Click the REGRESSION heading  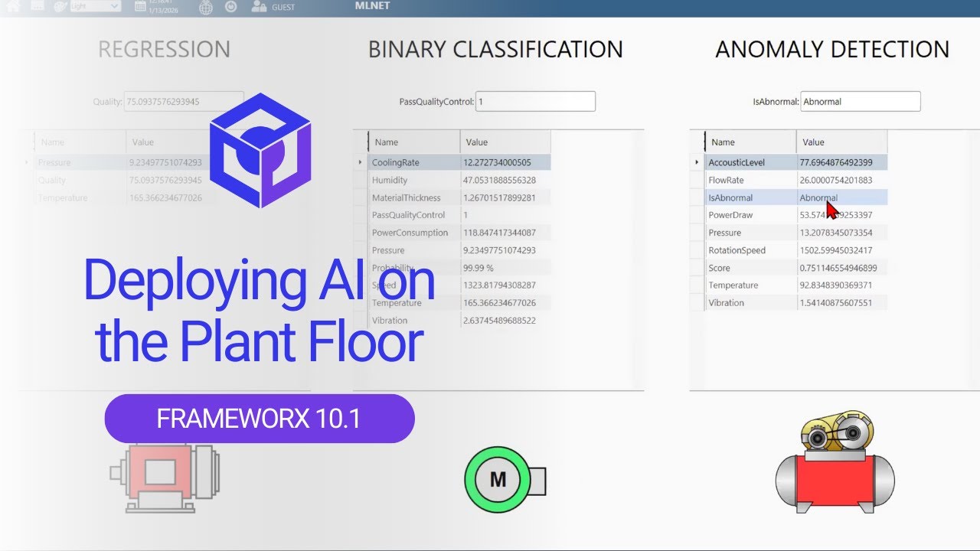tap(164, 50)
